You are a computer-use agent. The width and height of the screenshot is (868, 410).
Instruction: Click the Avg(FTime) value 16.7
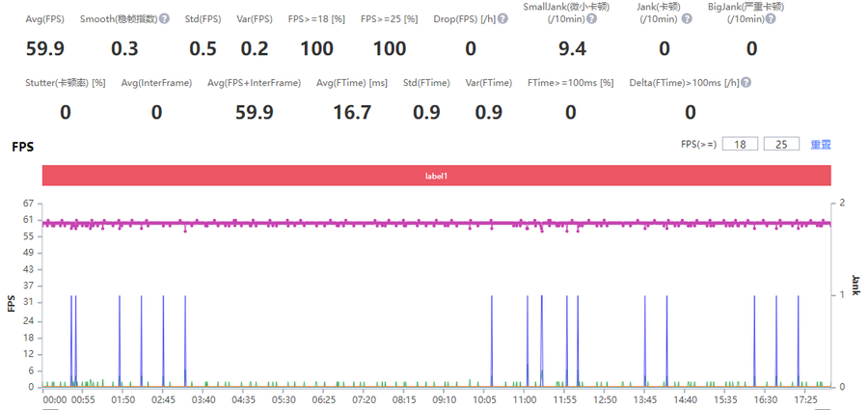[x=351, y=113]
